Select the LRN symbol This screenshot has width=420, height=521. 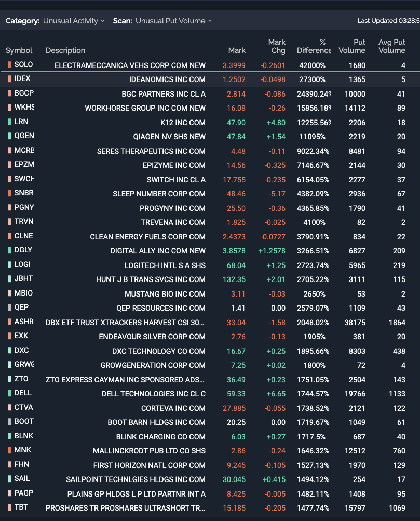click(x=21, y=122)
